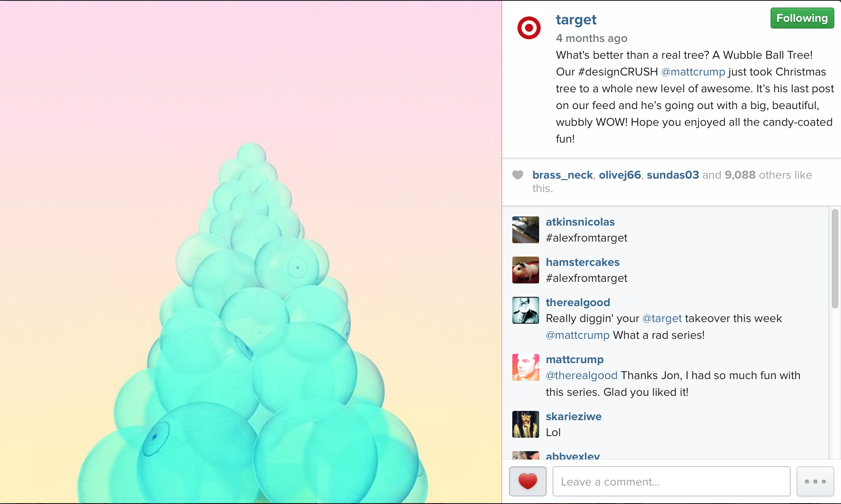Open the target username link
The width and height of the screenshot is (841, 504).
576,20
